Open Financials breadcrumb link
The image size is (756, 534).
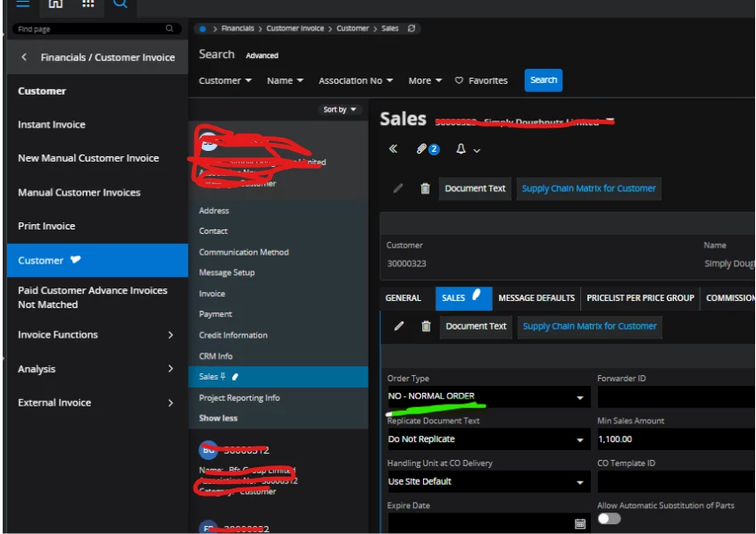[x=237, y=29]
